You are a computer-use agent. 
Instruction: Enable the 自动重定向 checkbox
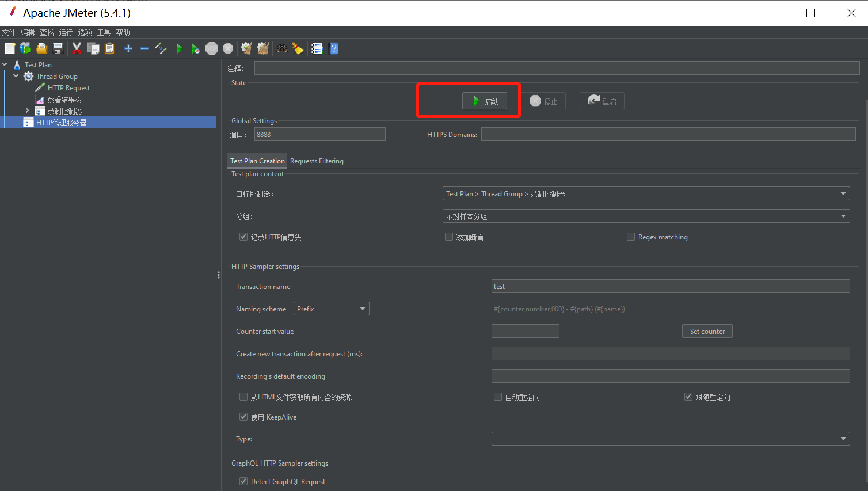coord(498,397)
